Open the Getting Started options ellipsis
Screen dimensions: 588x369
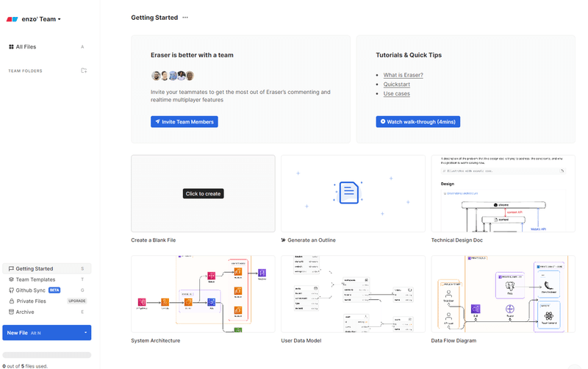[185, 18]
